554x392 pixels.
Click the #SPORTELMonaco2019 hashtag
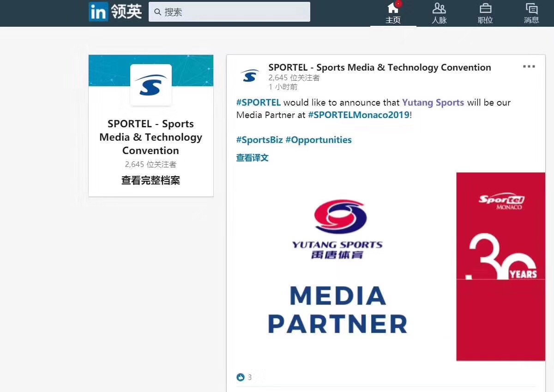pos(359,115)
